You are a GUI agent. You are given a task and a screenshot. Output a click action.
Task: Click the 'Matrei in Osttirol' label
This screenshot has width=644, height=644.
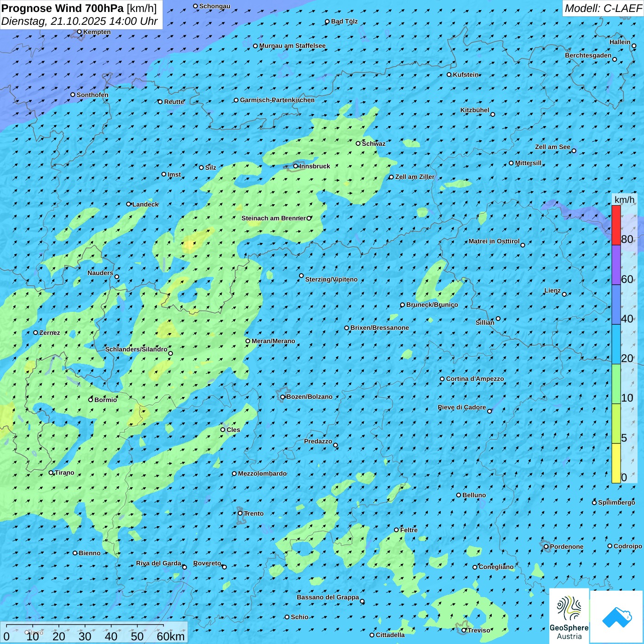click(x=494, y=241)
